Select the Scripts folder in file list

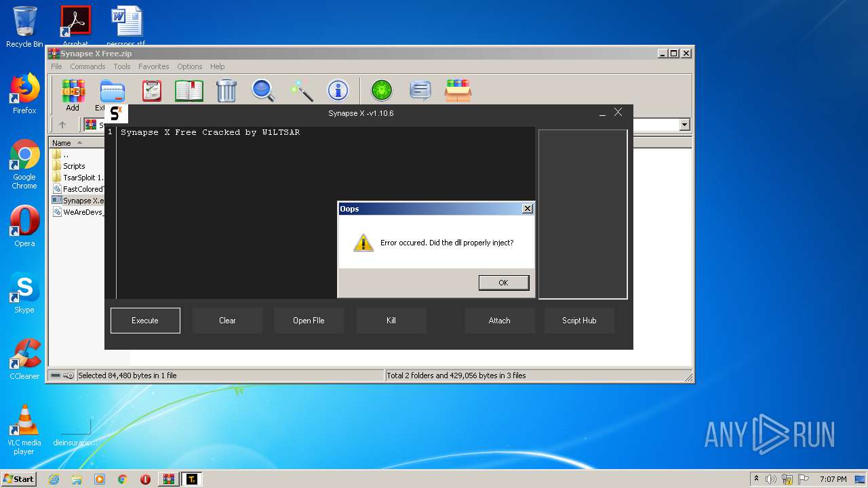coord(74,166)
